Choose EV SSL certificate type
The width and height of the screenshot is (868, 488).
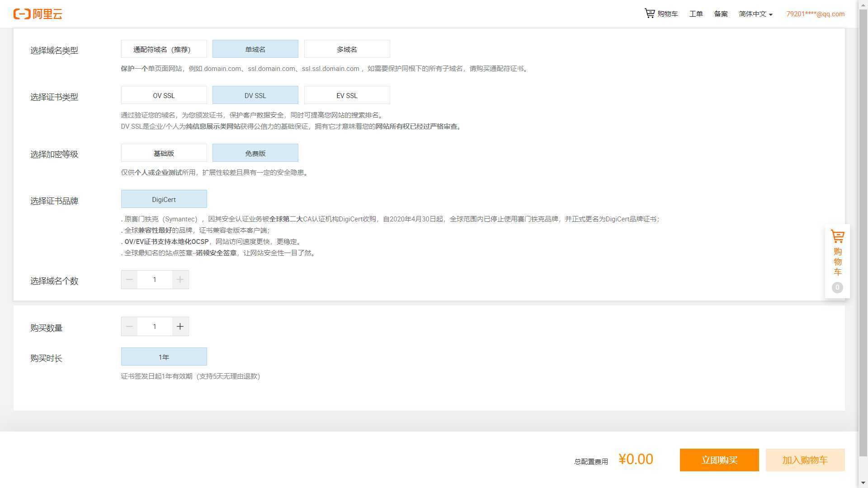point(347,95)
